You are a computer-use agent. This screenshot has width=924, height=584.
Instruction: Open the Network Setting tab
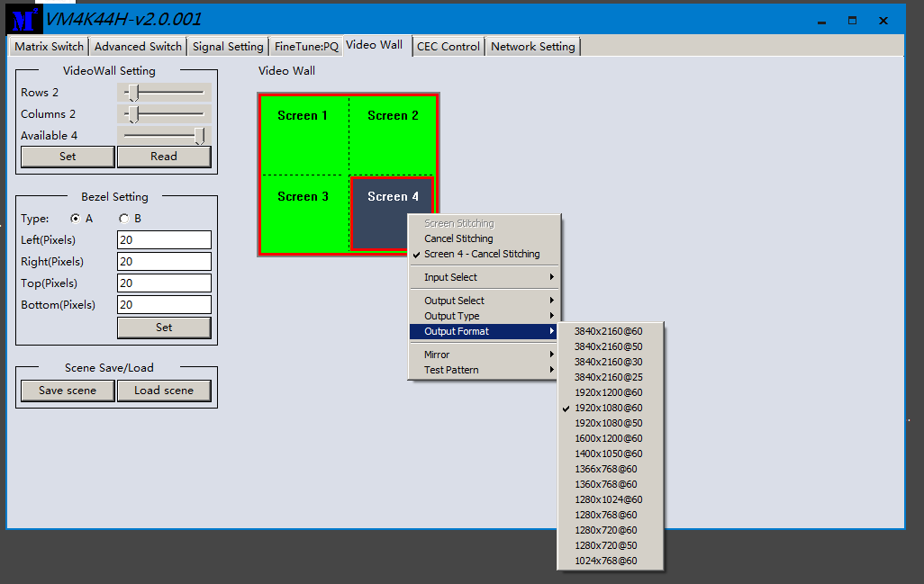533,47
